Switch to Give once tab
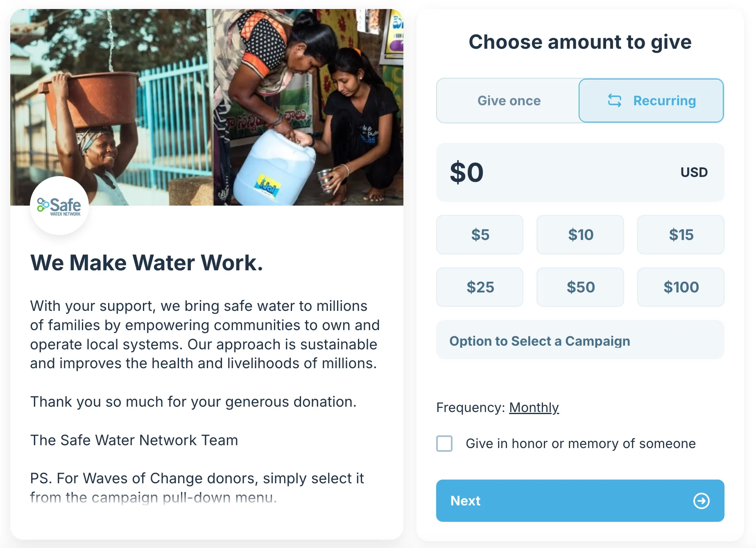Screen dimensions: 756x548 509,100
